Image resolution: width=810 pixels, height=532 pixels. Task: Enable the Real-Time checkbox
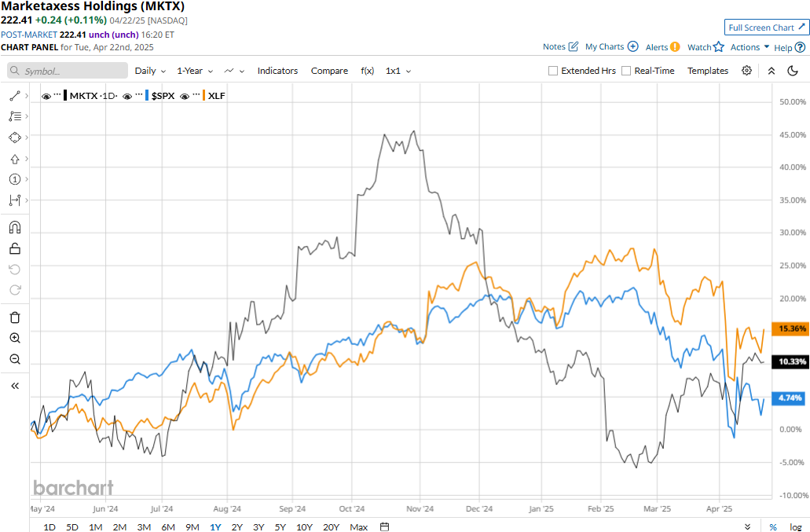pyautogui.click(x=626, y=71)
